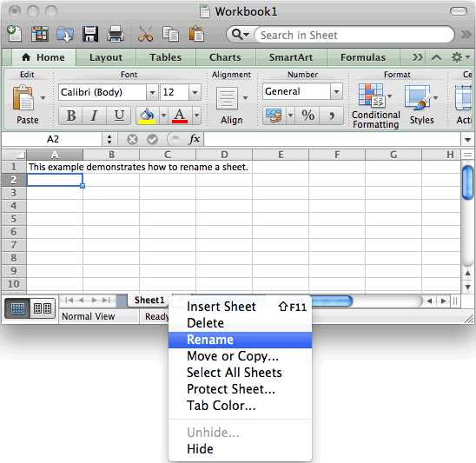Click the Name Box showing A2
This screenshot has width=476, height=463.
point(52,139)
